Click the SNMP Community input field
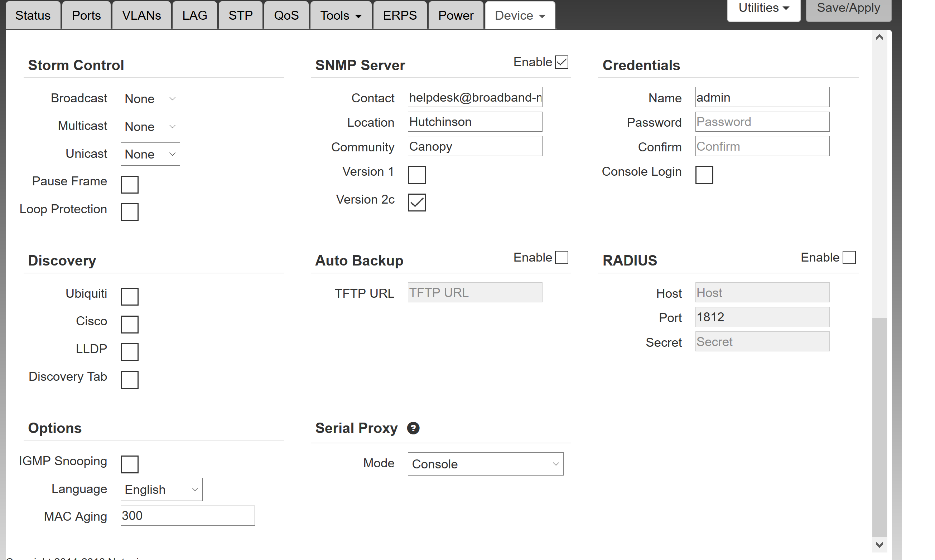This screenshot has height=560, width=935. tap(475, 146)
